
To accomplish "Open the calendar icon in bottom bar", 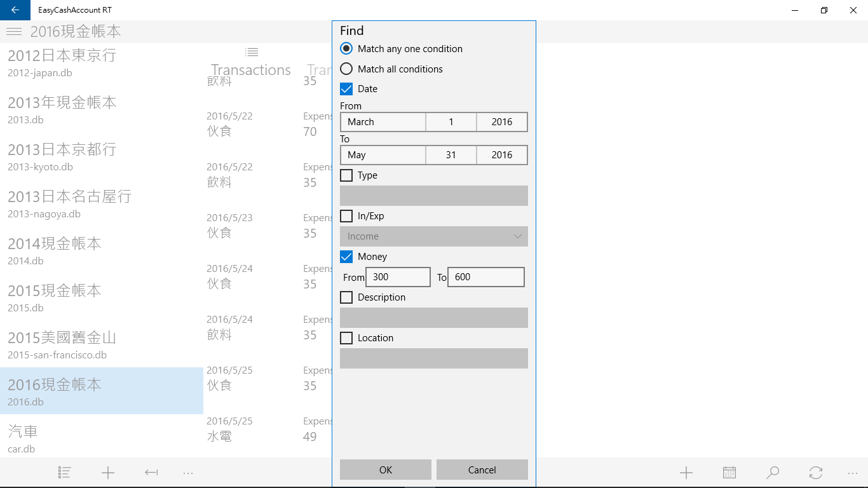I will point(729,473).
